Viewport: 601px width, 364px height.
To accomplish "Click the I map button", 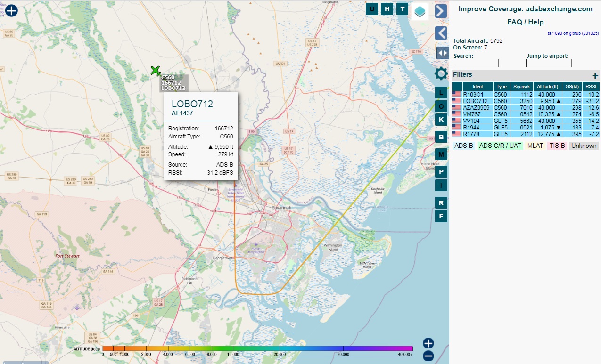I will point(441,186).
